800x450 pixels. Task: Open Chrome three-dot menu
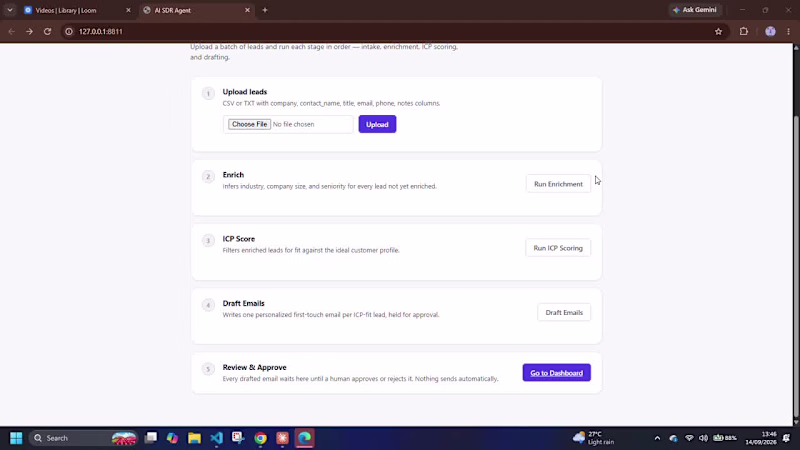[x=788, y=32]
